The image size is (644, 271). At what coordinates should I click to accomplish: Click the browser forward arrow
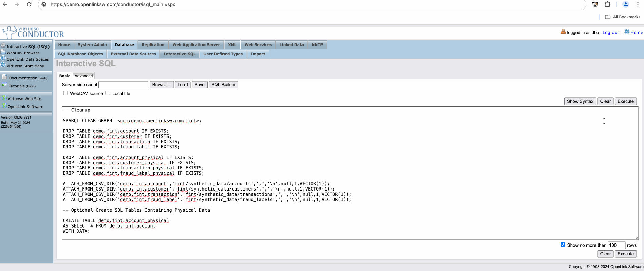coord(17,4)
